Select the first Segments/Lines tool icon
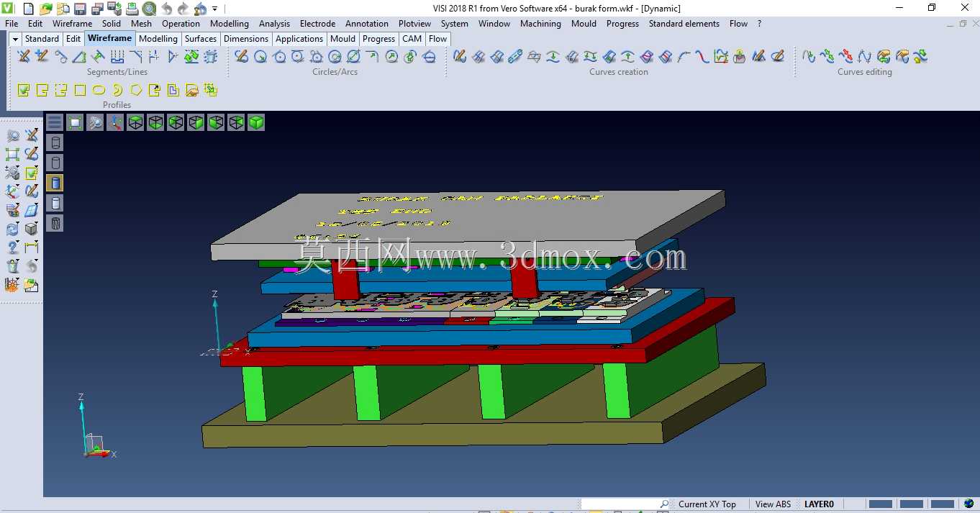 coord(24,56)
